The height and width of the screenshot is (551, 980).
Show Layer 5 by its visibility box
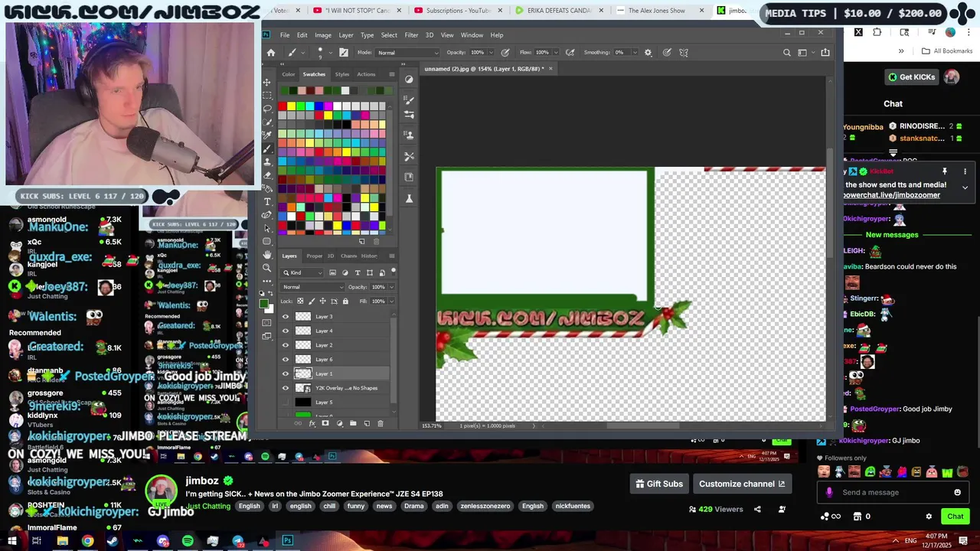coord(286,403)
